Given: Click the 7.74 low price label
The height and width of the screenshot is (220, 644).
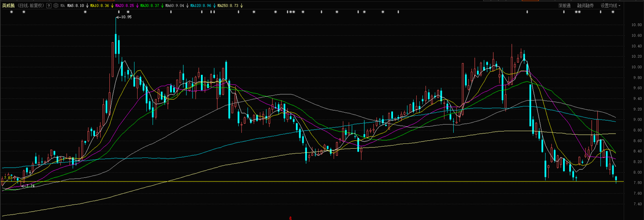Looking at the screenshot, I should [30, 186].
